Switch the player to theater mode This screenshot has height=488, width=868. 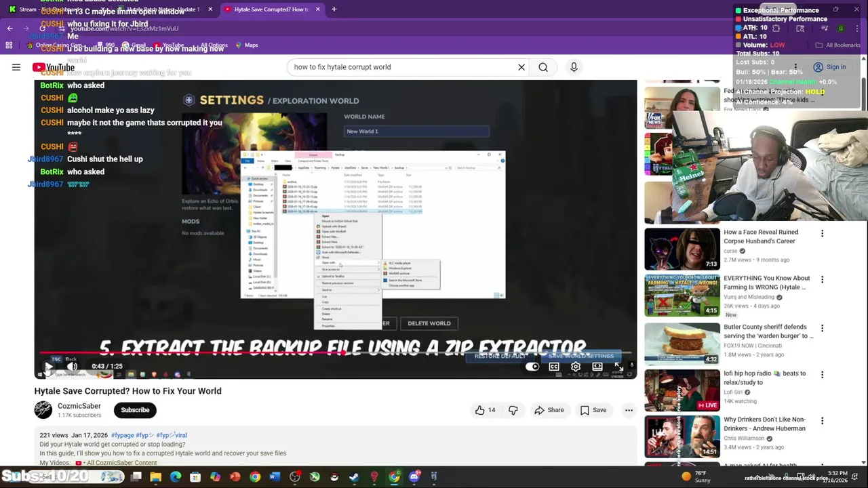coord(597,367)
